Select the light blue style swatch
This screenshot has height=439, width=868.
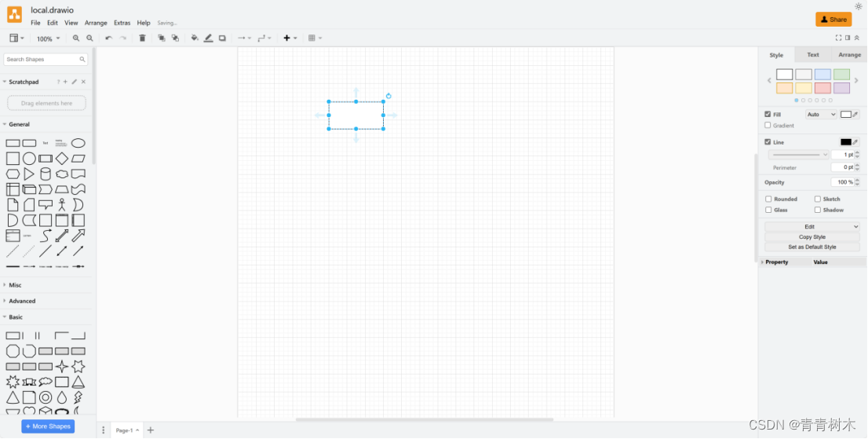tap(822, 74)
